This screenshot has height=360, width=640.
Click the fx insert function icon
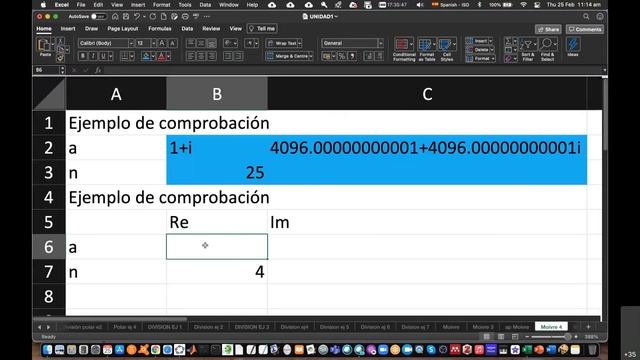coord(98,70)
